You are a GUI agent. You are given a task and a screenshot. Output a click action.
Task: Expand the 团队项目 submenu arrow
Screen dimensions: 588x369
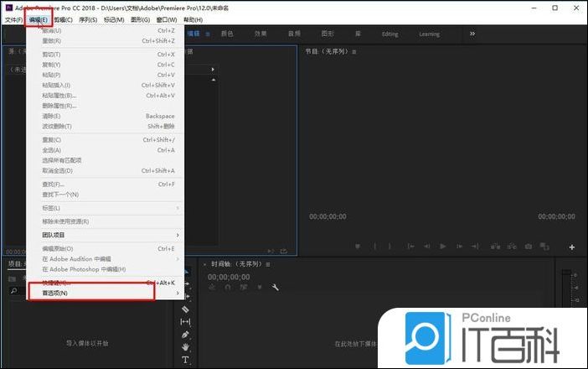(178, 235)
